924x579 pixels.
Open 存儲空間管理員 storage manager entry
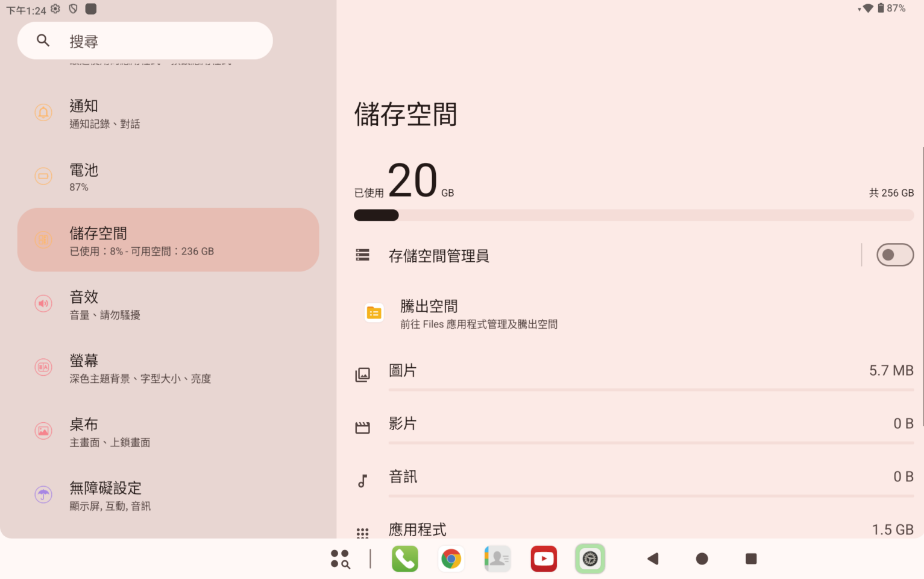click(x=603, y=255)
